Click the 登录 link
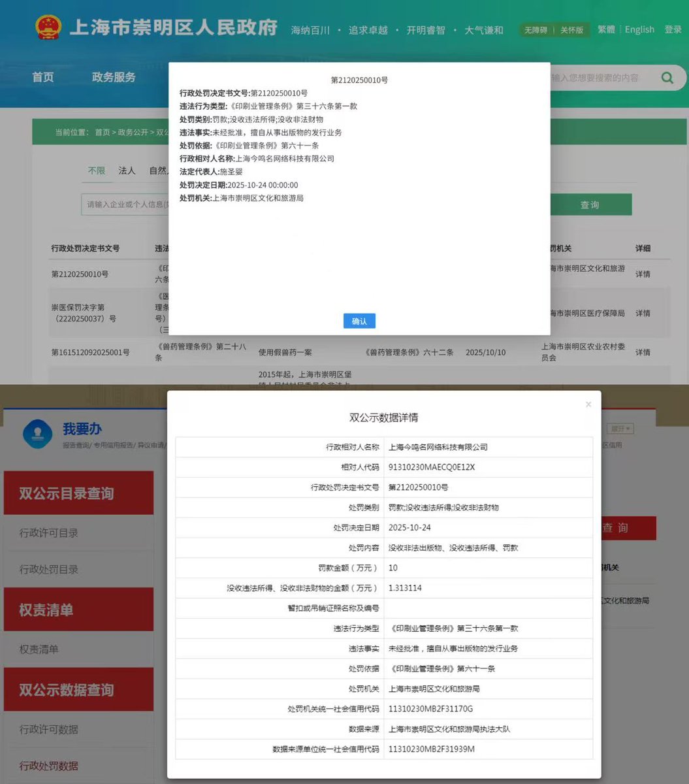 click(x=673, y=29)
